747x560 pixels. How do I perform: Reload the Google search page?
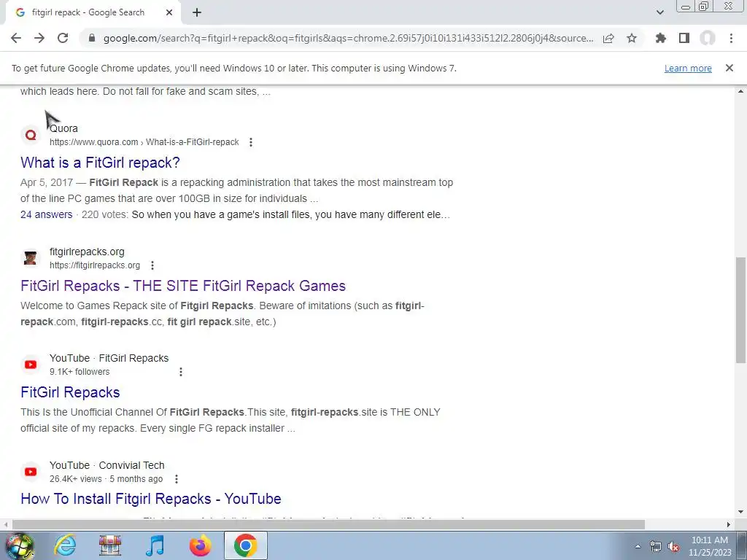(63, 38)
